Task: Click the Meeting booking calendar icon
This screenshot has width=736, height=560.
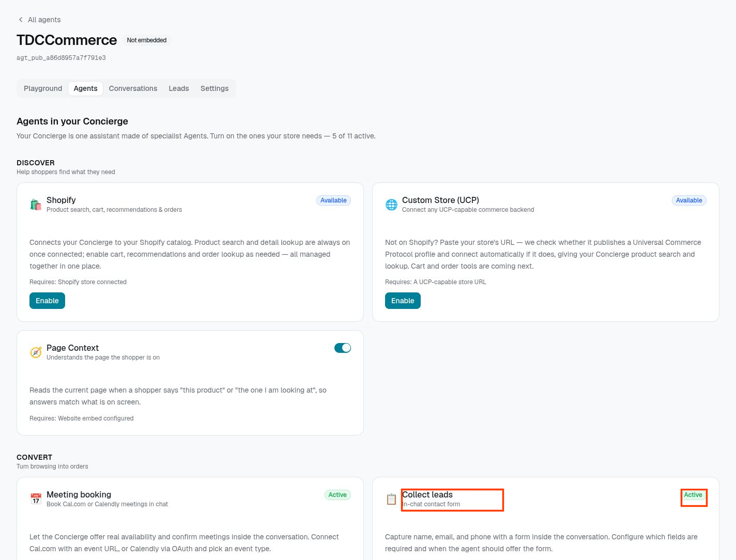Action: point(36,499)
